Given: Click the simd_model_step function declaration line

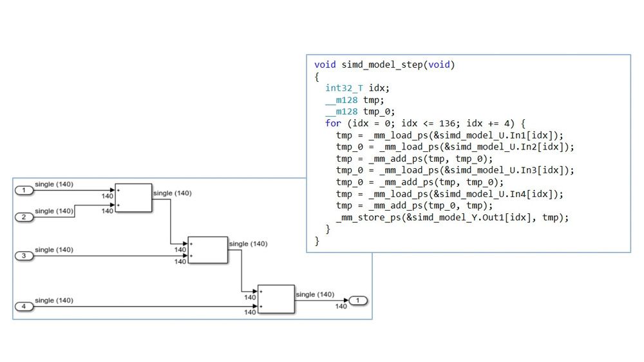Looking at the screenshot, I should pyautogui.click(x=385, y=64).
